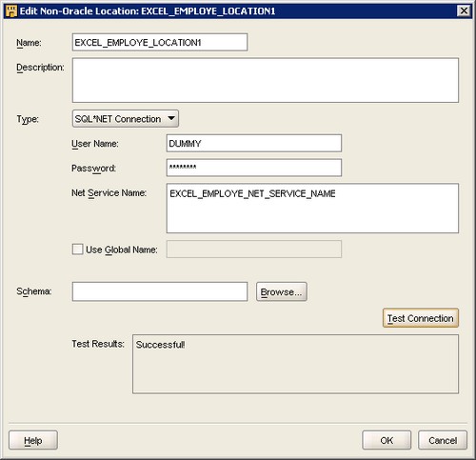Viewport: 476px width, 460px height.
Task: Open the schema Browse... dialog
Action: tap(282, 291)
